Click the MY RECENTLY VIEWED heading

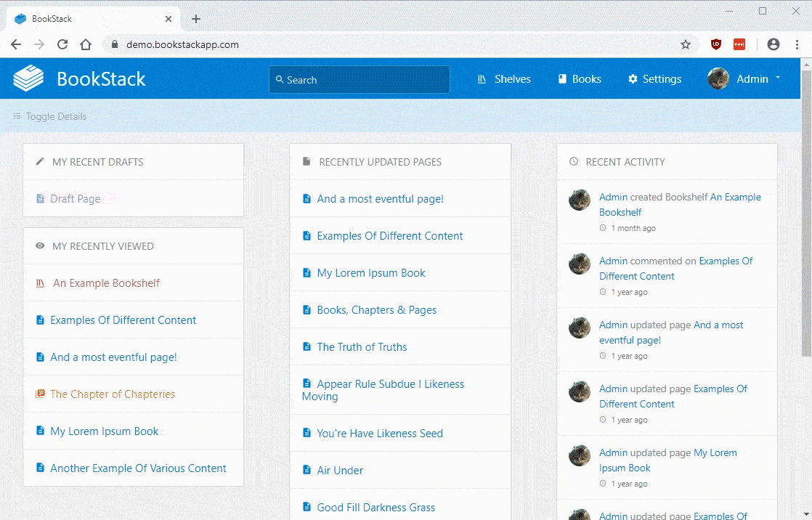tap(102, 246)
